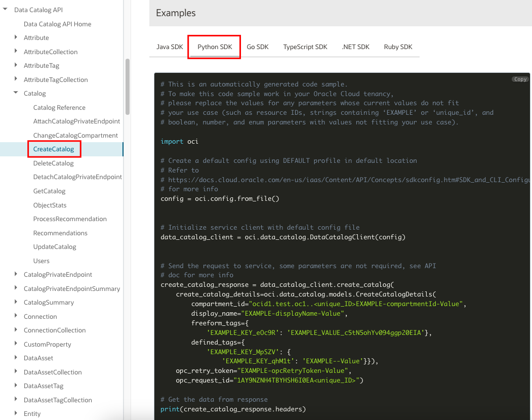Click the print(create_catalog_response.headers) line

[x=233, y=409]
